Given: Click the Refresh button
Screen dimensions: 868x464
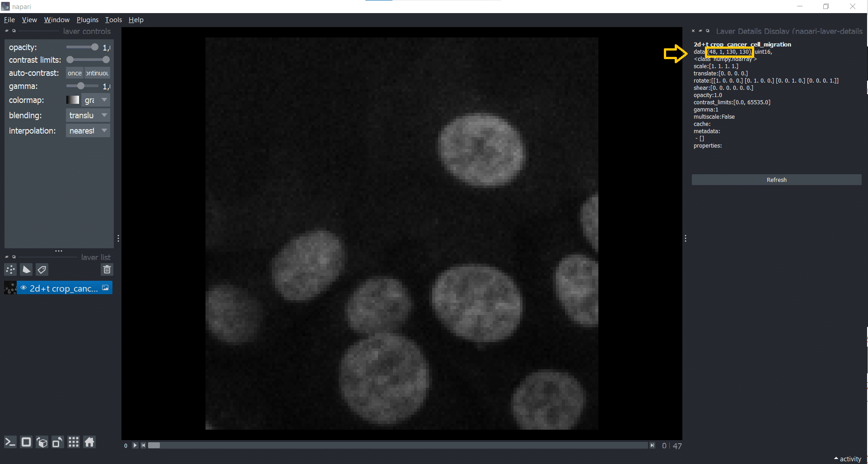Looking at the screenshot, I should click(776, 180).
